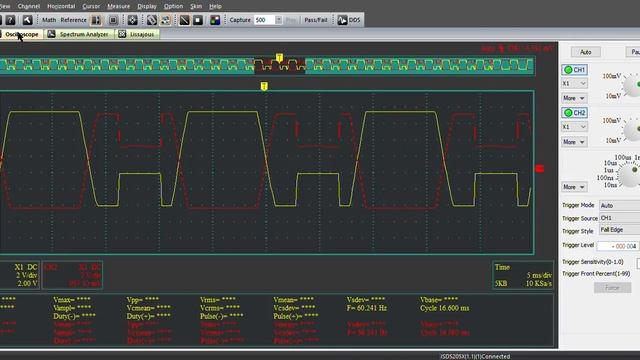Open the Channel menu
640x360 pixels.
[29, 6]
